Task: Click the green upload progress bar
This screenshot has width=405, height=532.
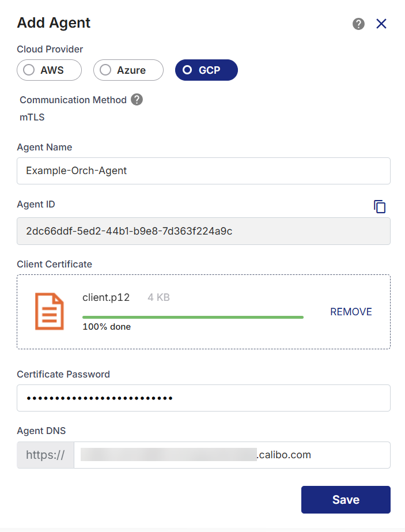Action: click(192, 317)
